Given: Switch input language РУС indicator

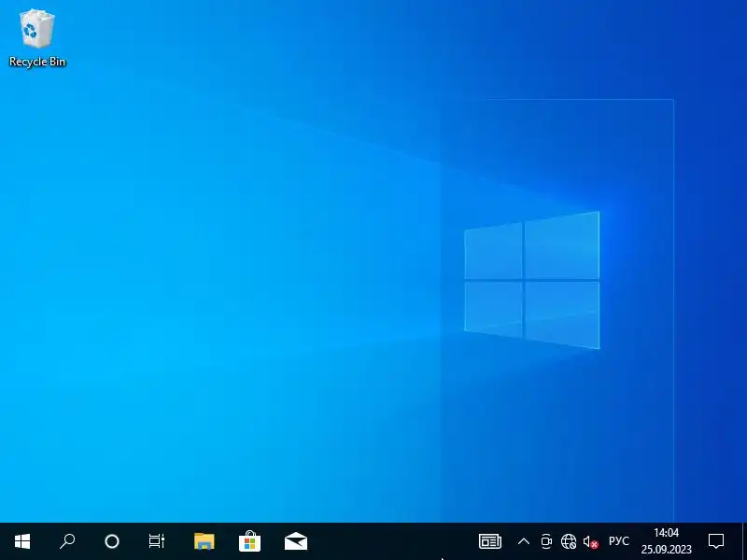Looking at the screenshot, I should pos(619,541).
